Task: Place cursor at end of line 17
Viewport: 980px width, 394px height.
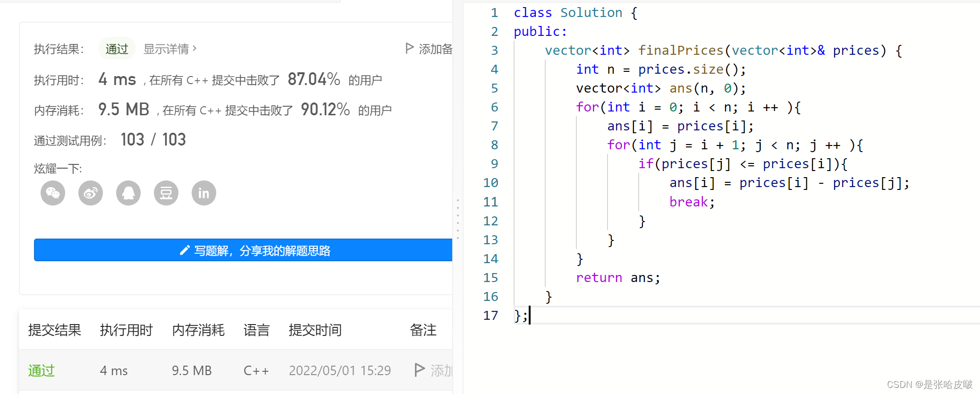Action: [529, 316]
